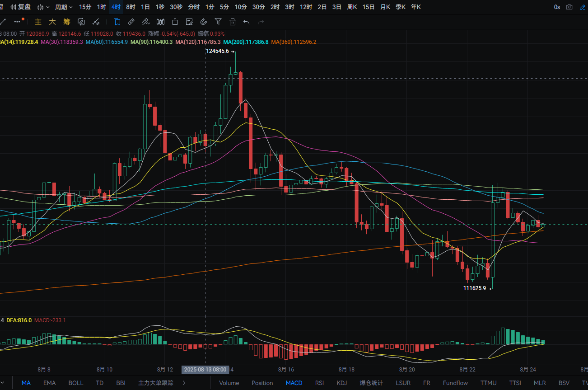Click the pencil edit icon at top right

583,7
